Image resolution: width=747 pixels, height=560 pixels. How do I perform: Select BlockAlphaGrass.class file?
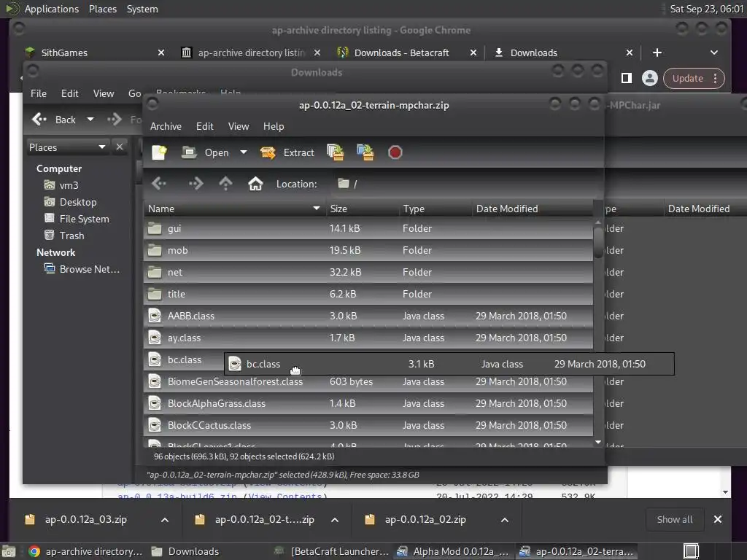click(x=368, y=404)
